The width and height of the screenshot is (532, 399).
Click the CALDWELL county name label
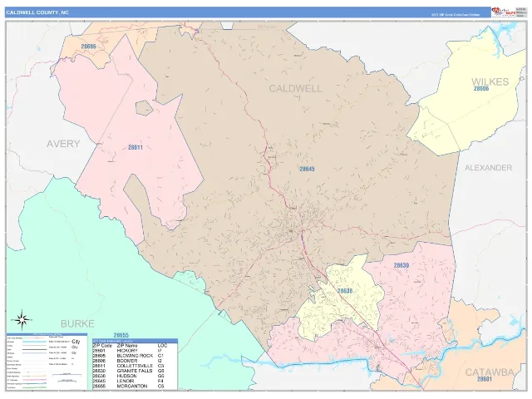(296, 89)
